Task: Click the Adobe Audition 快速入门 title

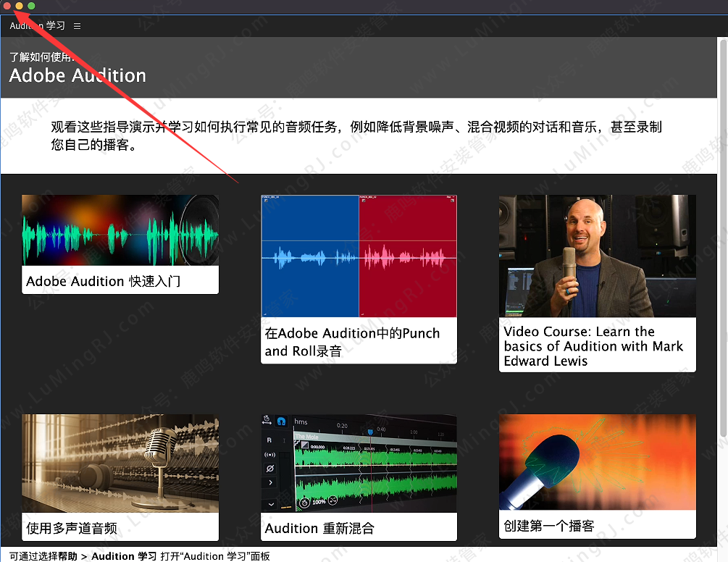Action: click(104, 281)
